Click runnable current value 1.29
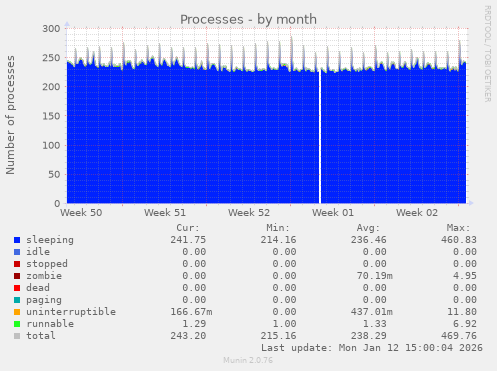497x371 pixels. 194,324
